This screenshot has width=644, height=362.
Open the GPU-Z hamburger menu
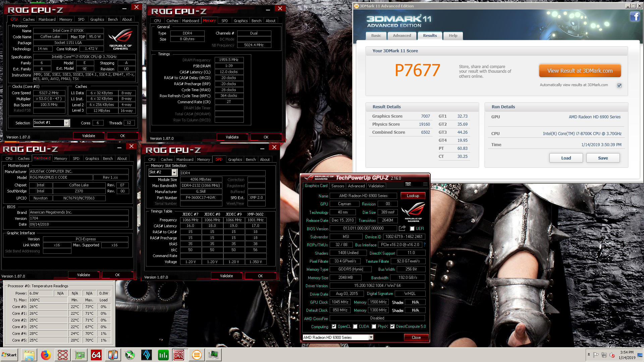[x=425, y=184]
